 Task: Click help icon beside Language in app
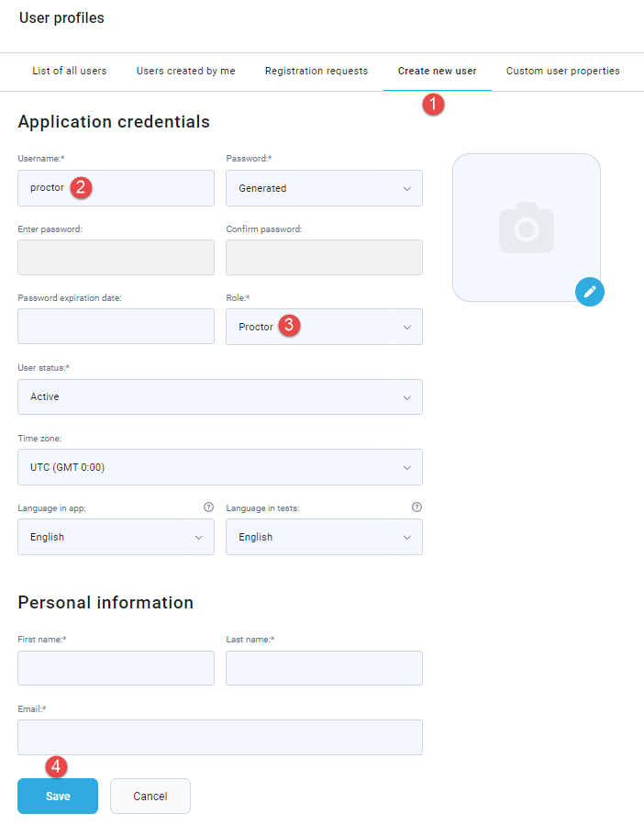(x=208, y=507)
